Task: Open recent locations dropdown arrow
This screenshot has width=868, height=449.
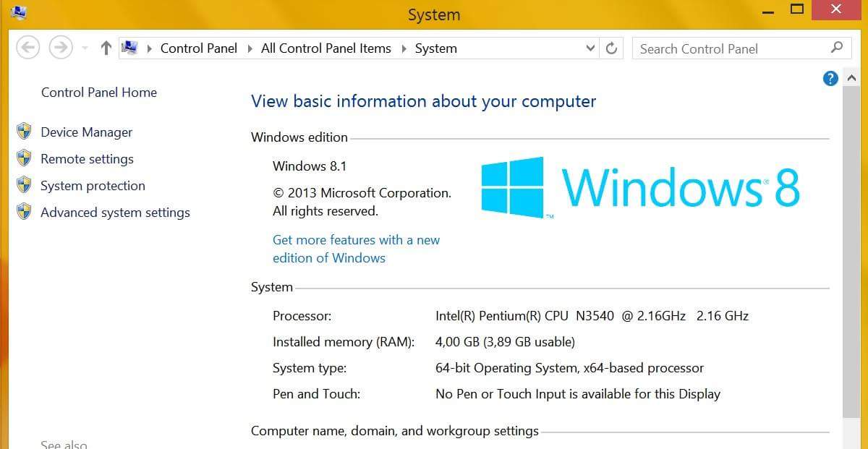Action: click(85, 48)
